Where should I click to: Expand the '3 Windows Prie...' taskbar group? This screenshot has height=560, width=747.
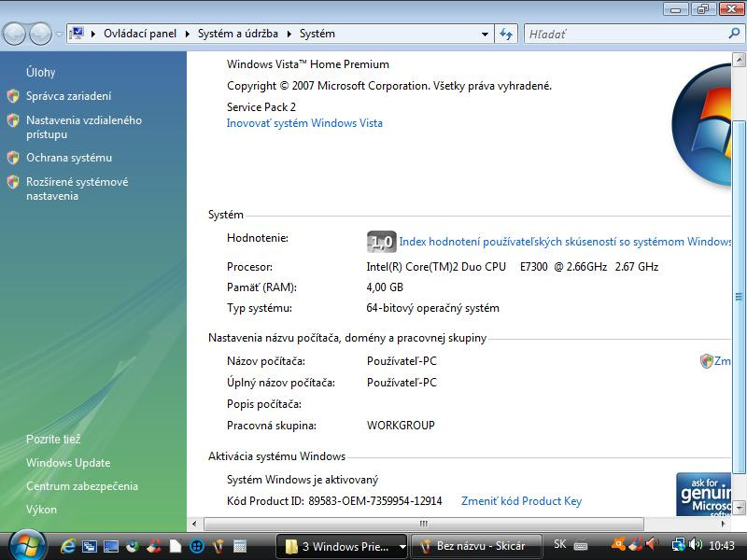coord(403,545)
